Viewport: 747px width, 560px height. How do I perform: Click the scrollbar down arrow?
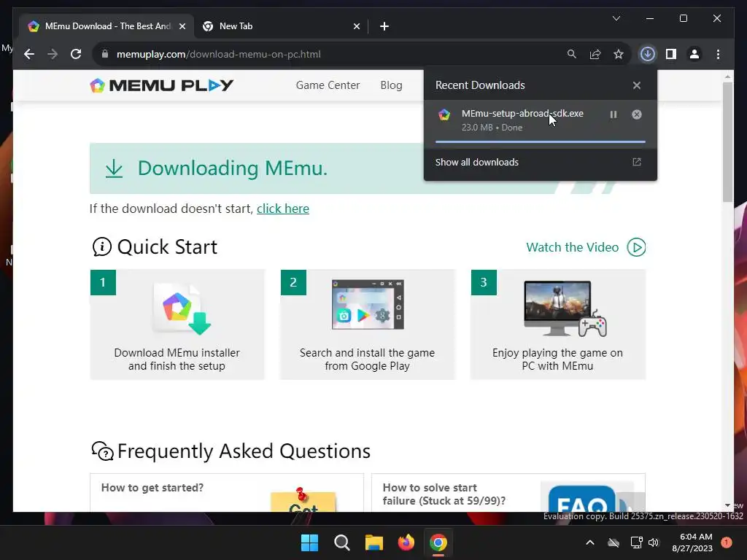point(727,505)
